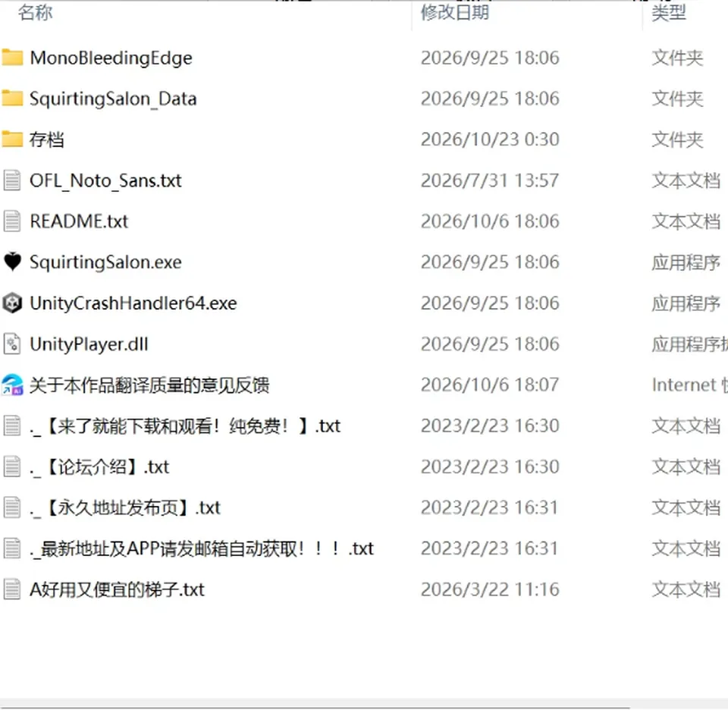Select the 【永久地址发布页】.txt file name
The width and height of the screenshot is (728, 710).
click(125, 507)
